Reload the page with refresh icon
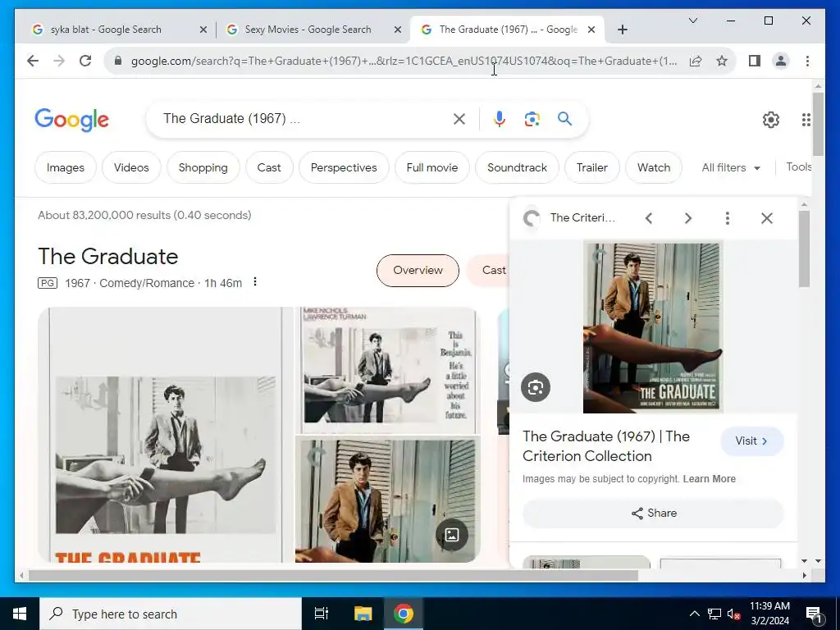840x630 pixels. point(85,61)
